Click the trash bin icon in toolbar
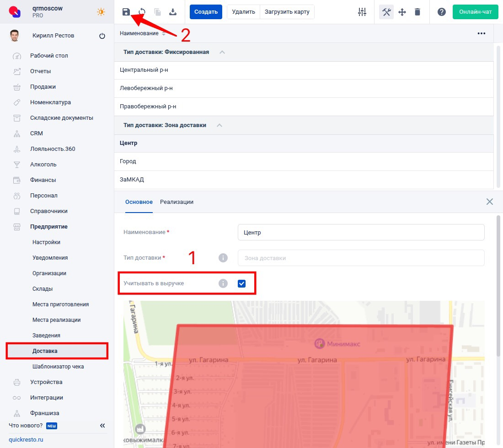The width and height of the screenshot is (503, 448). (x=417, y=12)
